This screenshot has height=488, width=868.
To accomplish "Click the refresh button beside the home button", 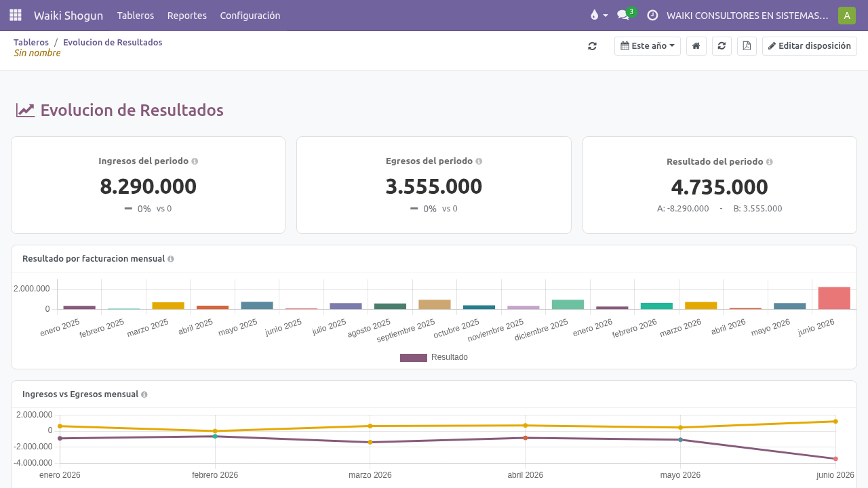I will tap(722, 46).
